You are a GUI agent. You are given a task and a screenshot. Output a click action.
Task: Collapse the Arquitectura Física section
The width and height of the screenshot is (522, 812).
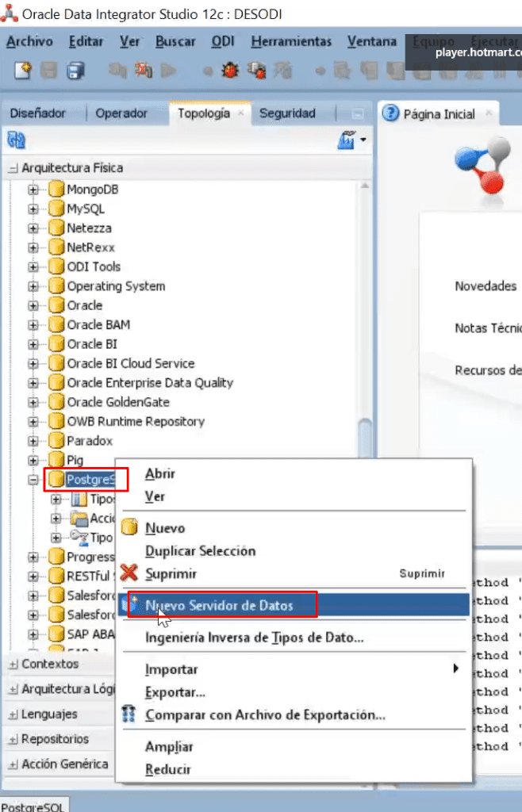point(13,168)
